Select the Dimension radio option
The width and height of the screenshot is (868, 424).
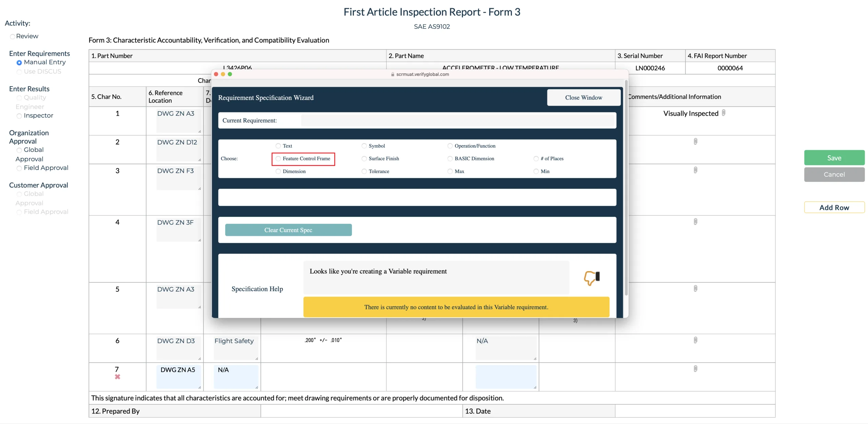(278, 171)
